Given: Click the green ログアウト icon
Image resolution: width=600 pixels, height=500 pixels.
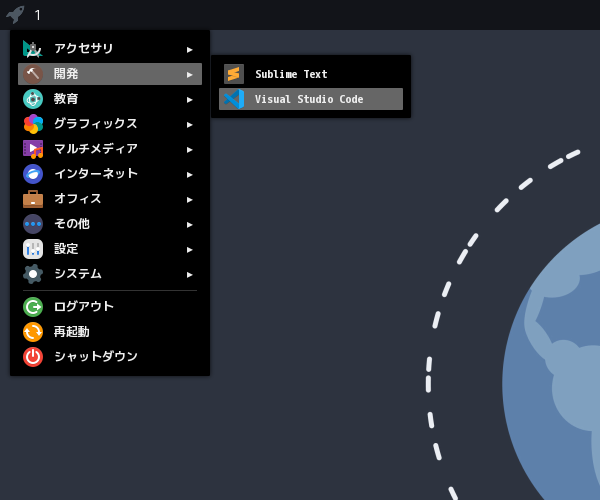Looking at the screenshot, I should 33,307.
